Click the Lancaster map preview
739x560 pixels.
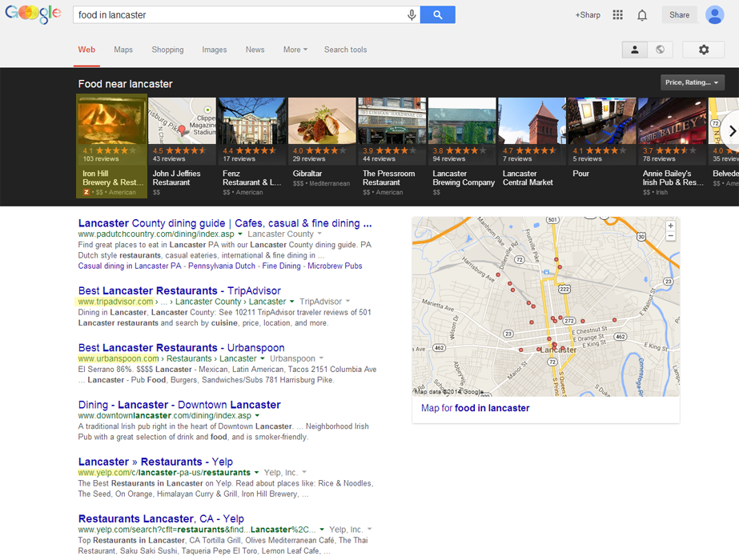point(546,306)
